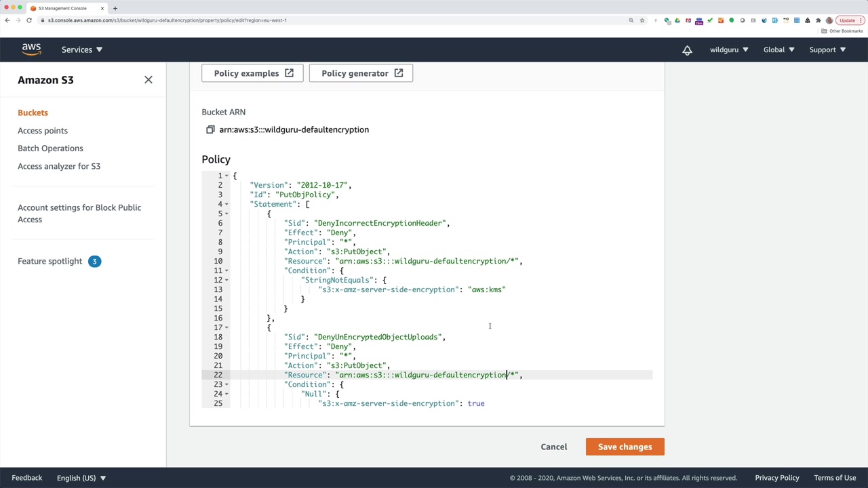Collapse the code fold arrow on line 1

point(226,176)
